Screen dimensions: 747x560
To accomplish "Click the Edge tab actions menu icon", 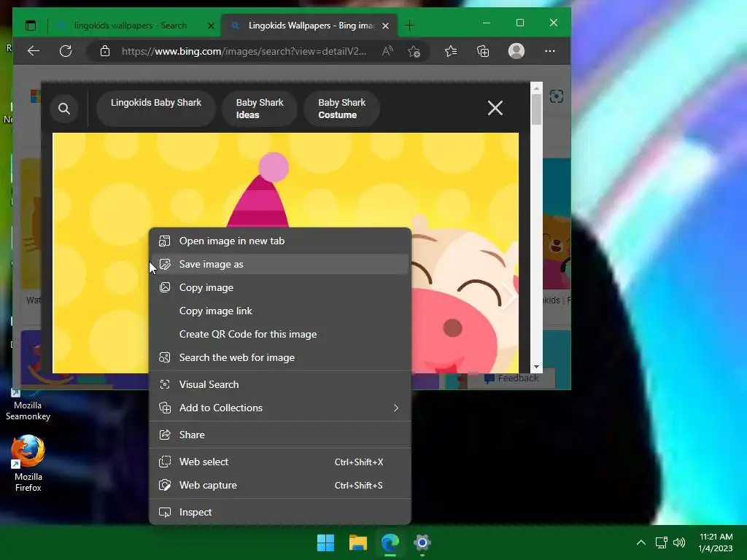I will [x=31, y=26].
